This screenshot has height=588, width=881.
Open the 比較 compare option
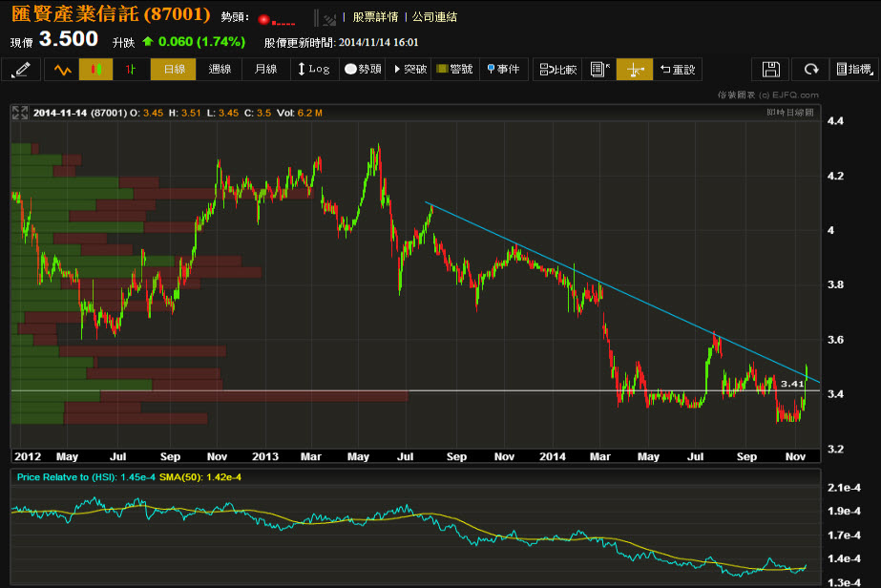(557, 70)
